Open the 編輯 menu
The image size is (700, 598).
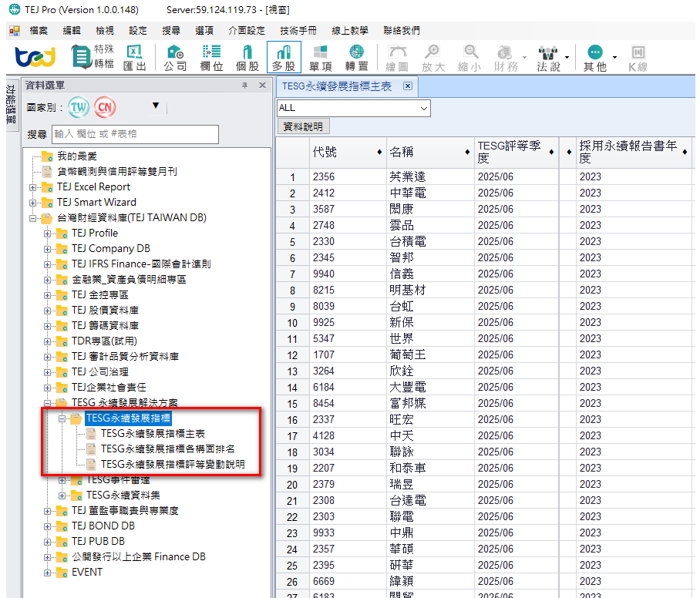(72, 30)
